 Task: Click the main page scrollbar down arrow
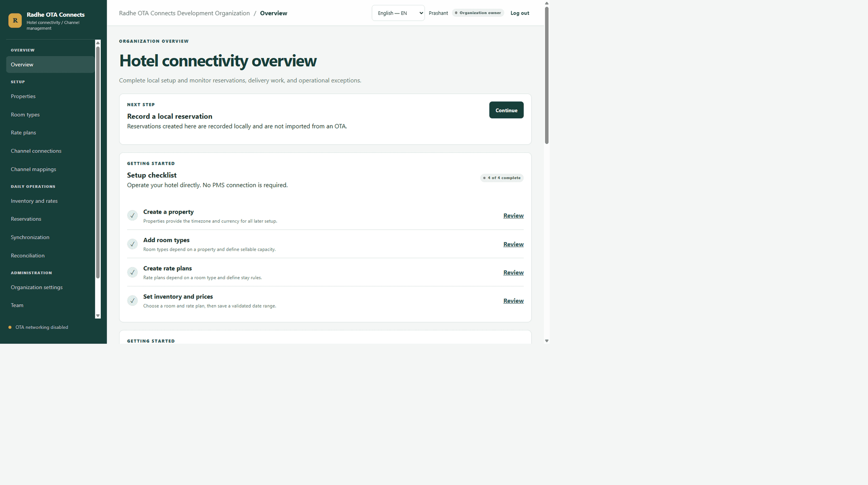[x=547, y=341]
